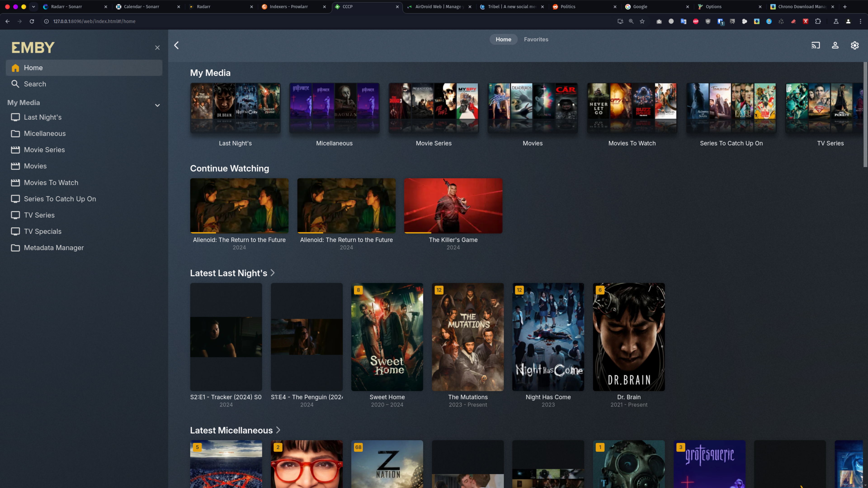
Task: Close the Emby sidebar with the X
Action: pos(157,47)
